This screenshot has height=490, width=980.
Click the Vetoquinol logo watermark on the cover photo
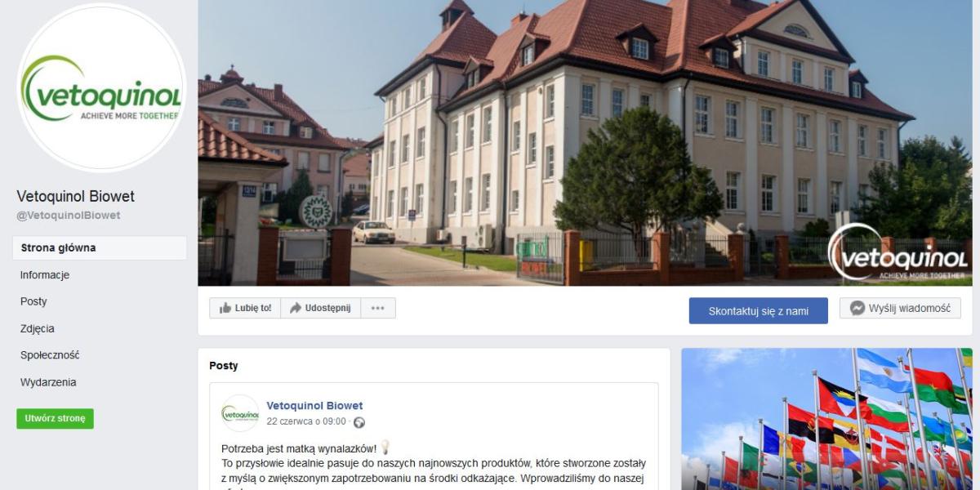tap(898, 253)
